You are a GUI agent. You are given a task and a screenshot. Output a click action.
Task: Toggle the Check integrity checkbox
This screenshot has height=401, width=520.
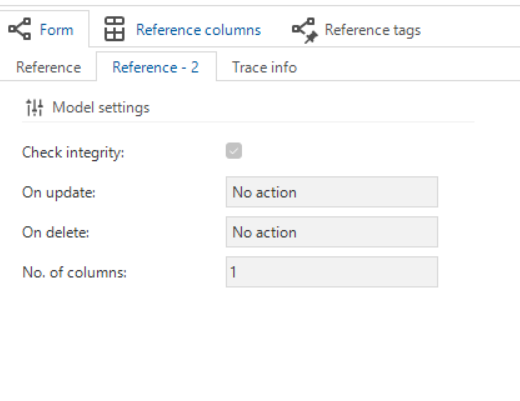pyautogui.click(x=234, y=151)
